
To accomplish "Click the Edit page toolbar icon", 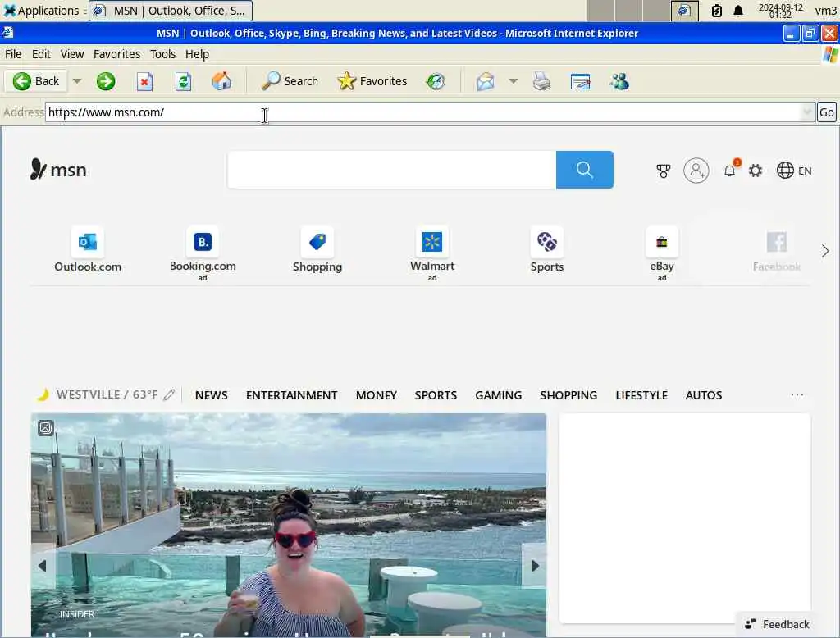I will coord(580,81).
